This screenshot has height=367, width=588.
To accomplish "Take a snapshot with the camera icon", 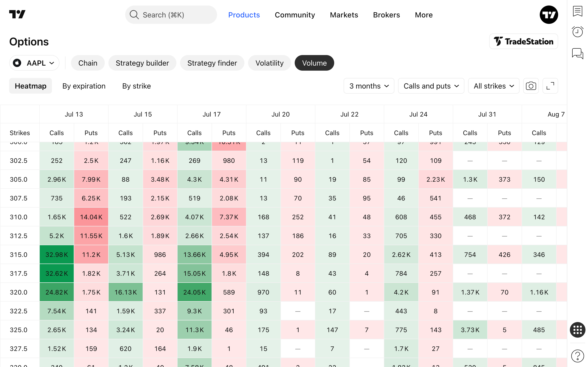I will pos(531,86).
